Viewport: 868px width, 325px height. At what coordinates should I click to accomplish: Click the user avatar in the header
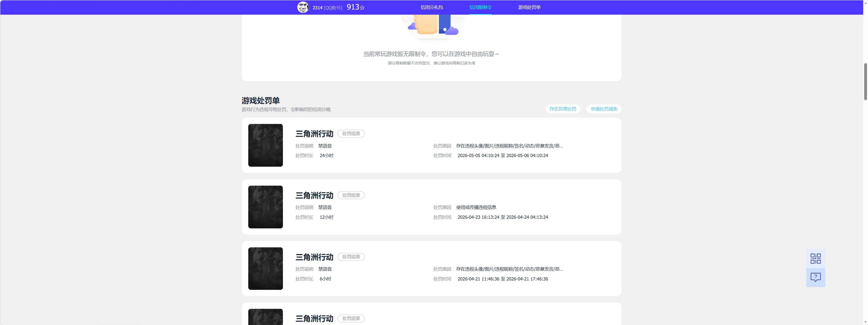[x=303, y=7]
